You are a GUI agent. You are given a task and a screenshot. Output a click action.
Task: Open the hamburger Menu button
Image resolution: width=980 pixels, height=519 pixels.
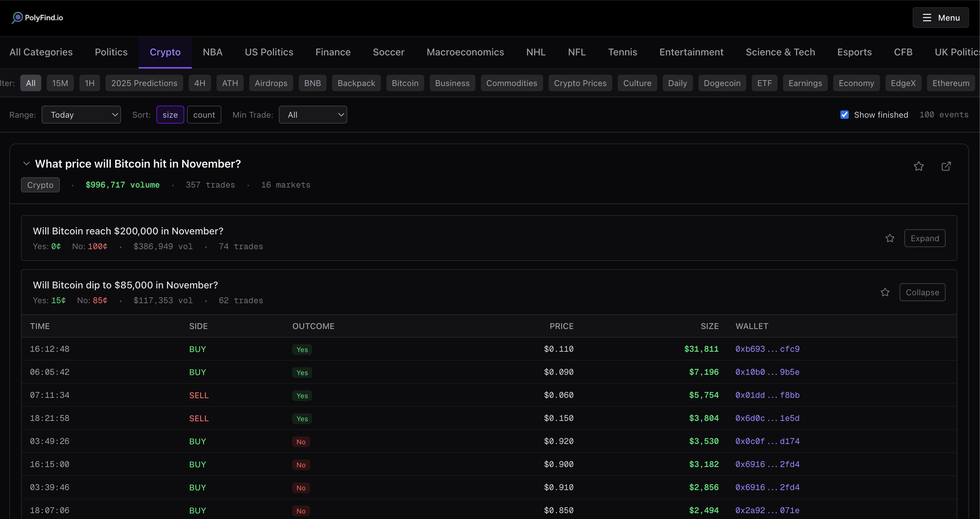pyautogui.click(x=940, y=18)
